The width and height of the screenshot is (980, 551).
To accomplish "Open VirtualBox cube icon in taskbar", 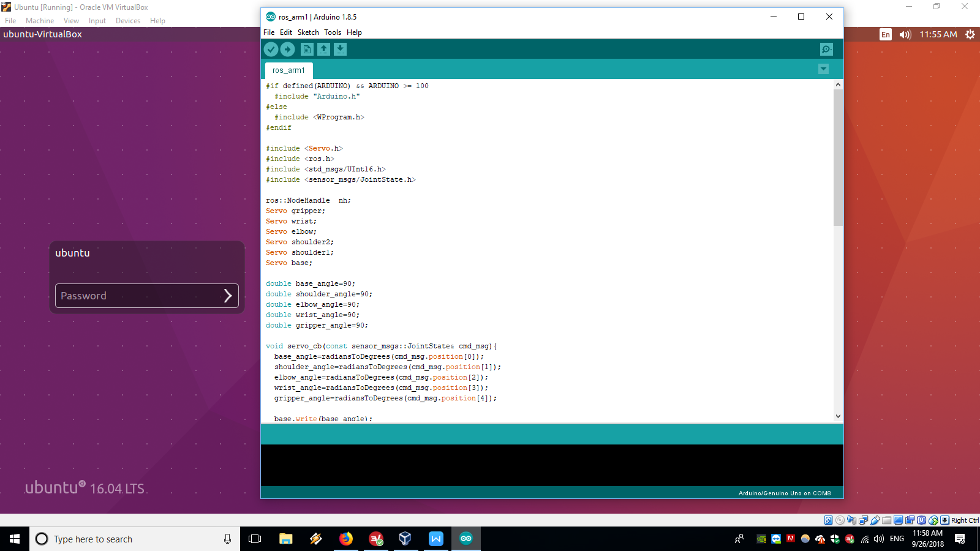I will pos(405,539).
